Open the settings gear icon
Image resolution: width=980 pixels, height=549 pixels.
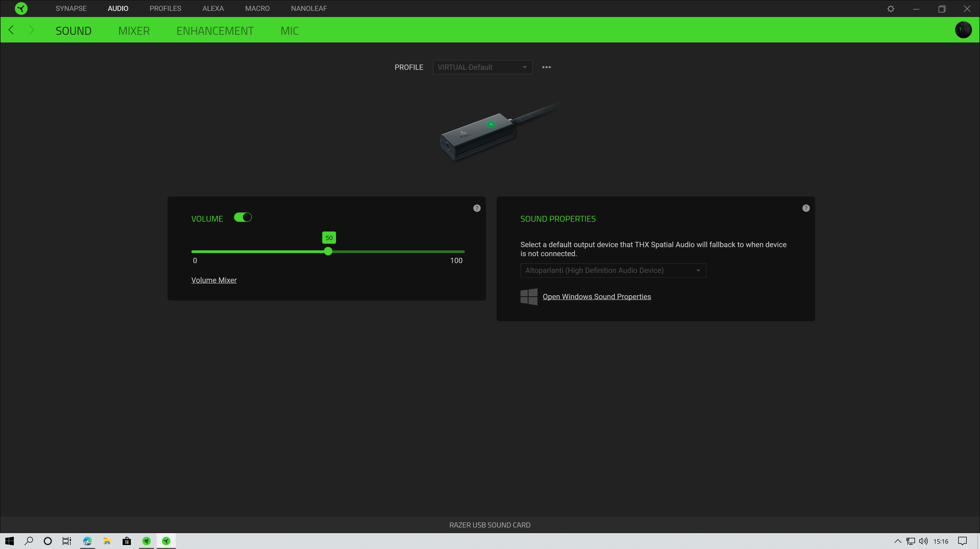tap(891, 8)
